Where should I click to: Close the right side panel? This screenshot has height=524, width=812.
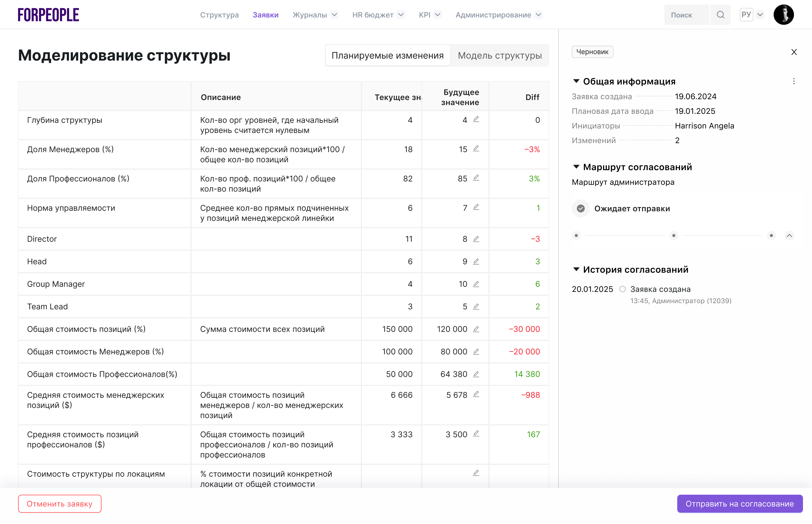[x=794, y=52]
